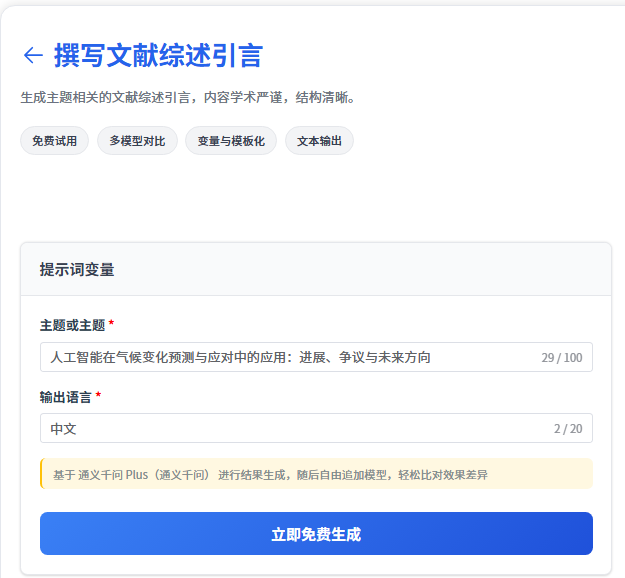The image size is (625, 578).
Task: Click the red asterisk after 主题或主题
Action: 111,325
